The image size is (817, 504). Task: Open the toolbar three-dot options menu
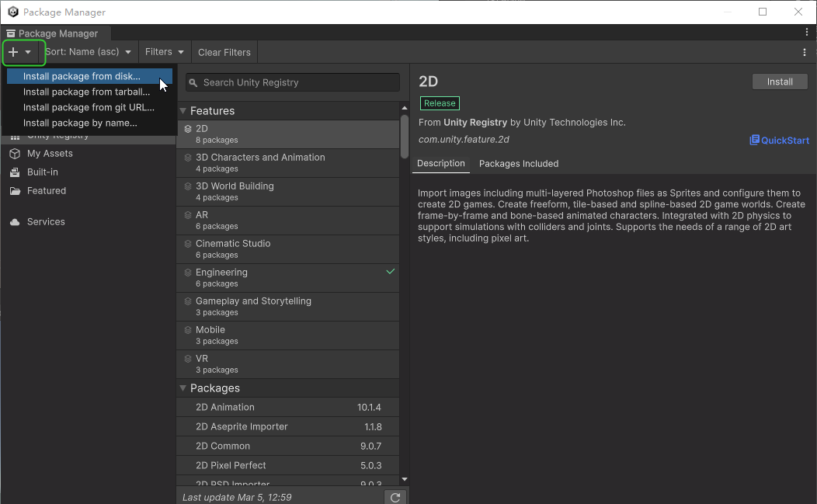pyautogui.click(x=805, y=52)
